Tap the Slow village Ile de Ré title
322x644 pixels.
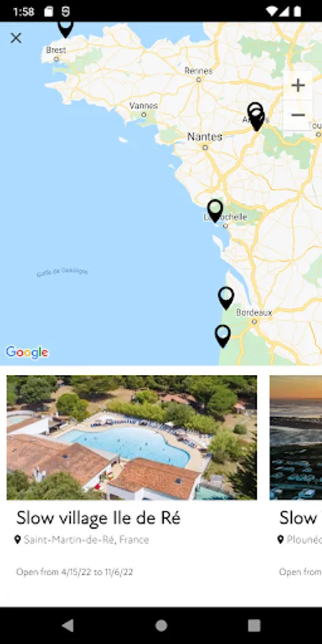pos(98,518)
